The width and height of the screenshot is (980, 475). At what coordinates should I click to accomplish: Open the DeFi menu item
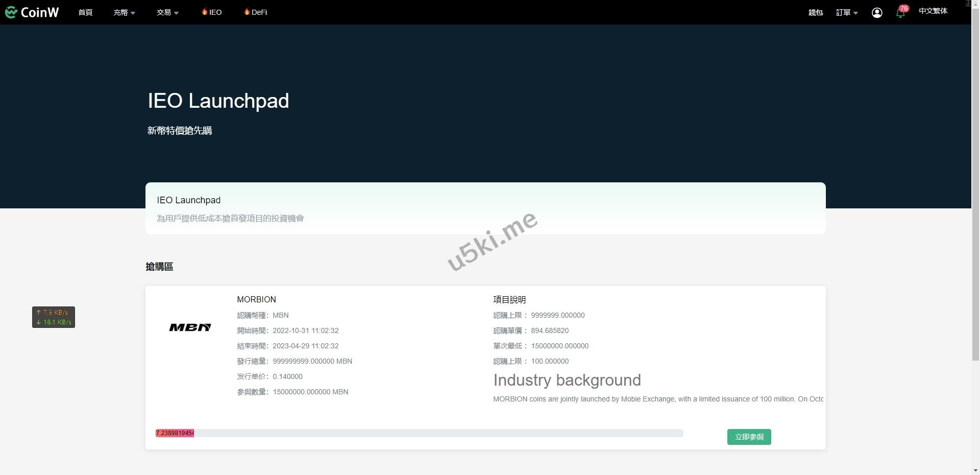point(259,12)
